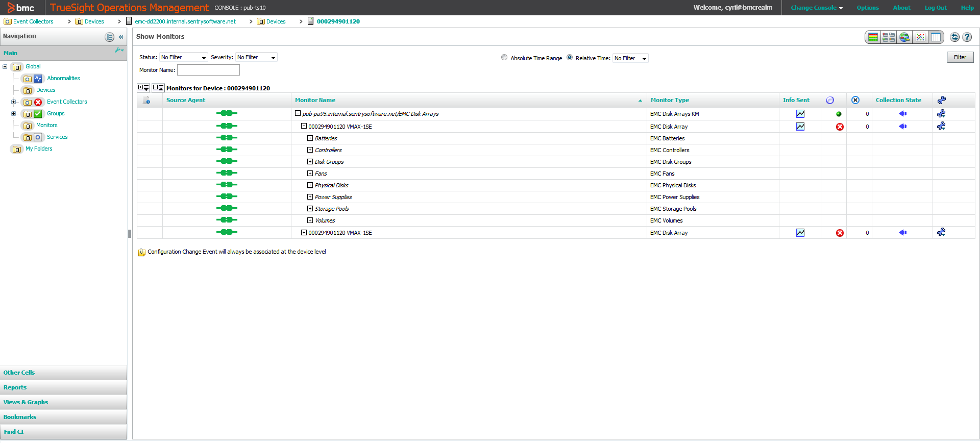Open the Change Console dropdown
Screen dimensions: 980x443
(x=817, y=8)
